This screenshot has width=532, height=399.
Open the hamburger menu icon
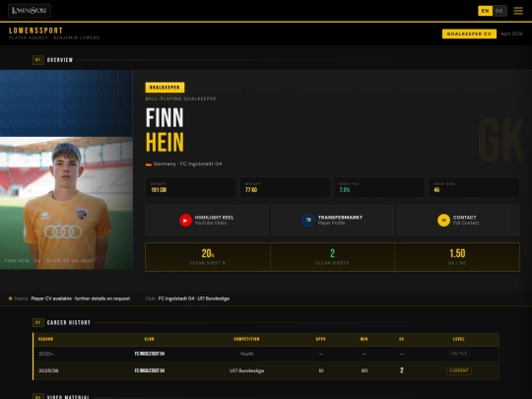pyautogui.click(x=518, y=11)
